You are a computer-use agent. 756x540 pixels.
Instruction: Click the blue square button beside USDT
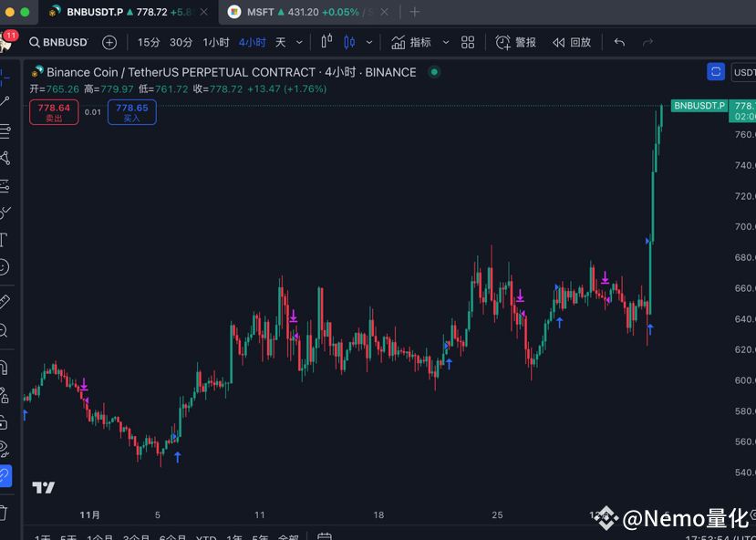coord(716,72)
